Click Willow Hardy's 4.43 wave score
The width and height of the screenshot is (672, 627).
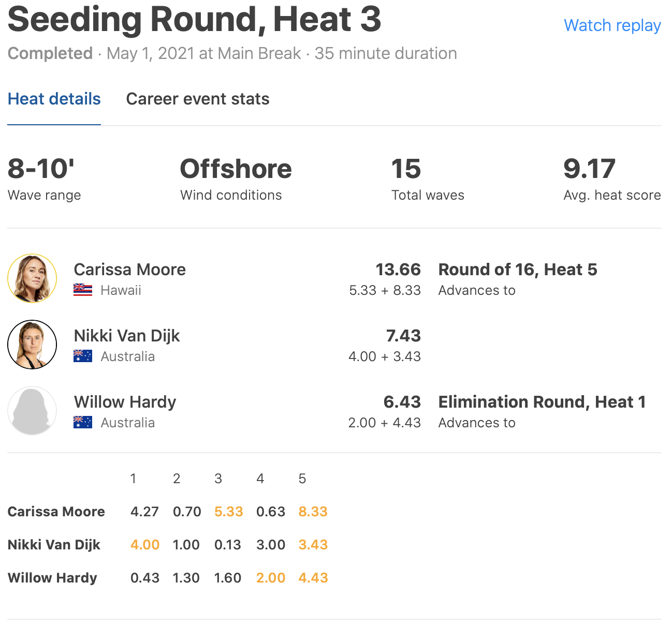(313, 578)
